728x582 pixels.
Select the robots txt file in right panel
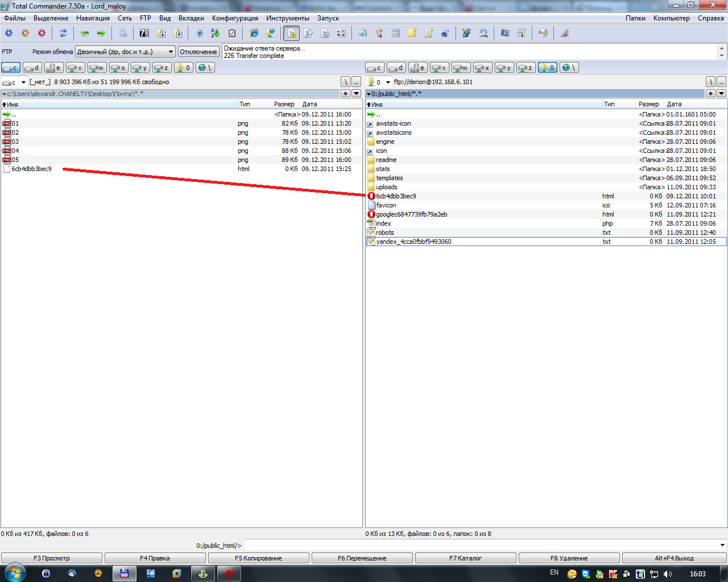point(385,232)
